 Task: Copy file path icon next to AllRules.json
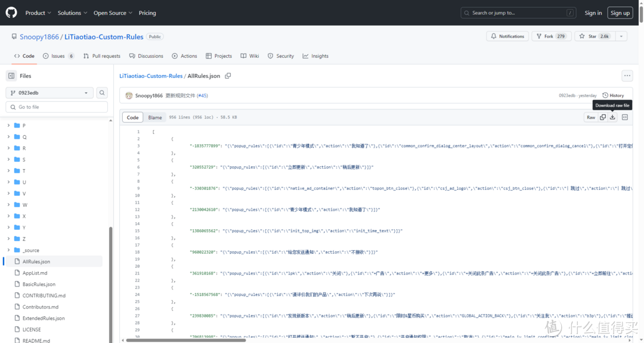[228, 76]
